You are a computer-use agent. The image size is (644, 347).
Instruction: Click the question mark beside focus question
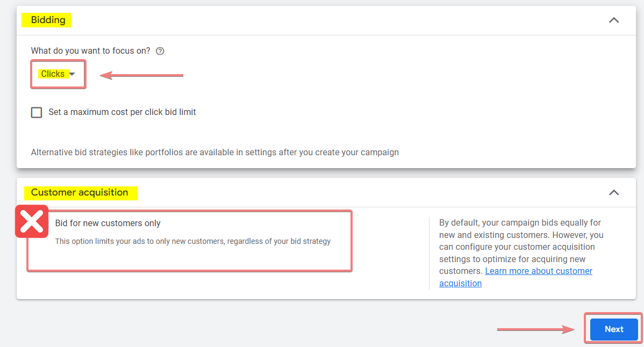pos(160,50)
